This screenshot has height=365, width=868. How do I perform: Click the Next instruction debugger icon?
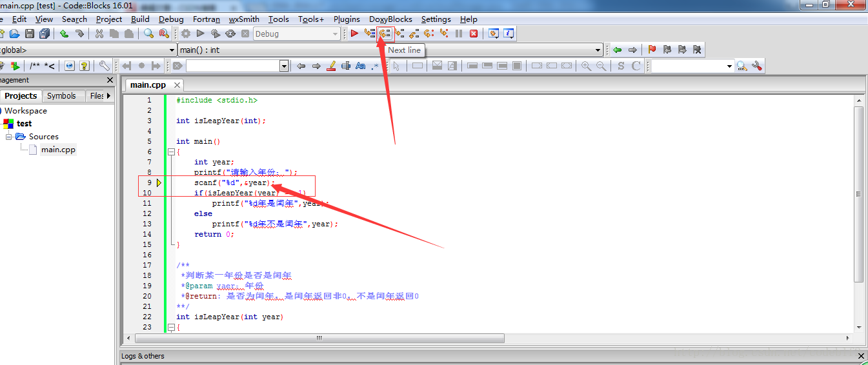coord(429,34)
